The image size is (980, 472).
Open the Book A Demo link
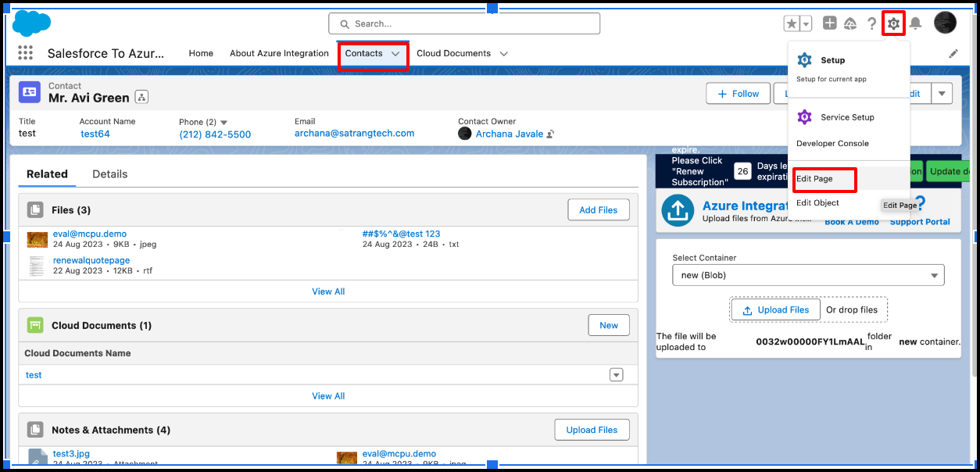[852, 222]
